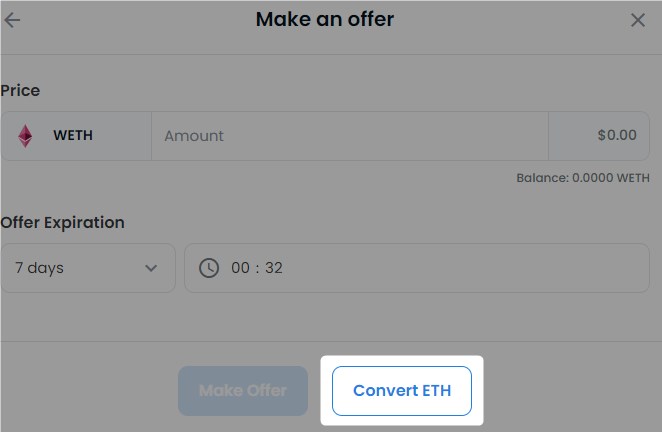Click empty area of expiration time box
Viewport: 662px width, 432px height.
coord(464,268)
